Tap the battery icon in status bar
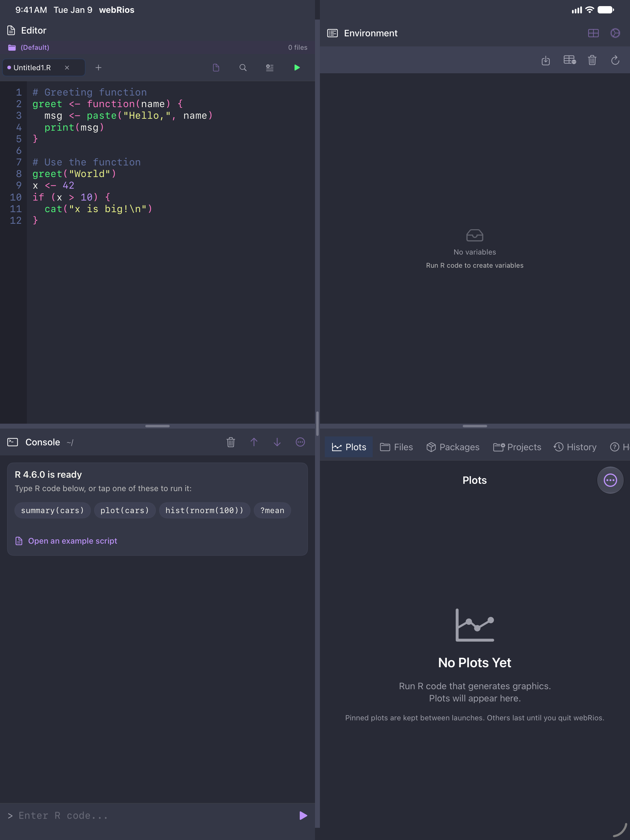This screenshot has width=630, height=840. [606, 10]
